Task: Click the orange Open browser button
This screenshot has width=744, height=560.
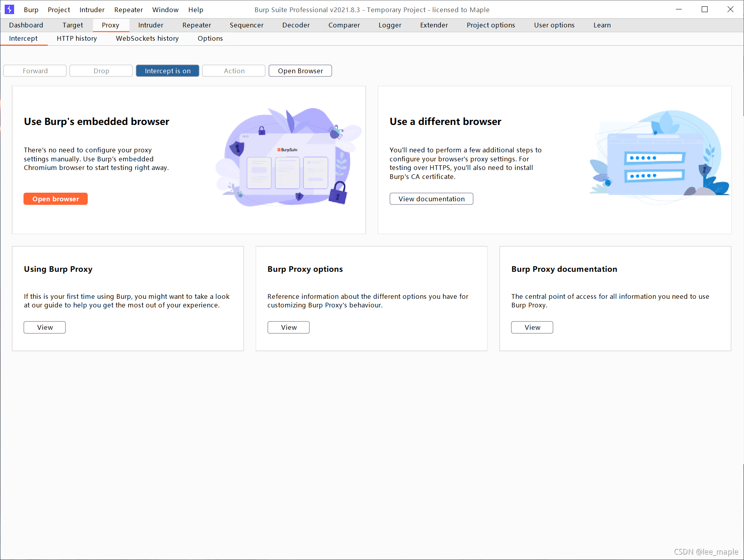Action: 56,199
